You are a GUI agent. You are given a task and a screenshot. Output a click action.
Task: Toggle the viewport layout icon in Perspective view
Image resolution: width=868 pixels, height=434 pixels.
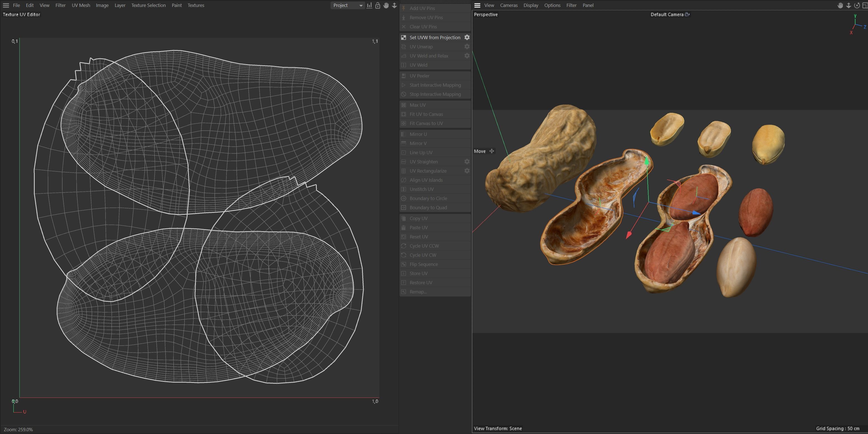(x=865, y=5)
